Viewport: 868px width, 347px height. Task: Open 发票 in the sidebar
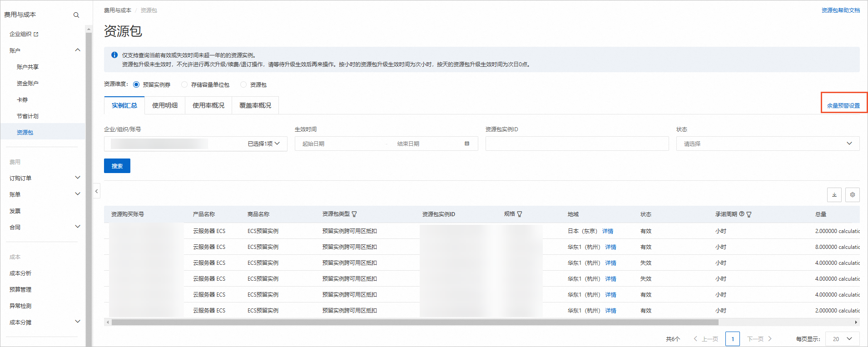(15, 211)
